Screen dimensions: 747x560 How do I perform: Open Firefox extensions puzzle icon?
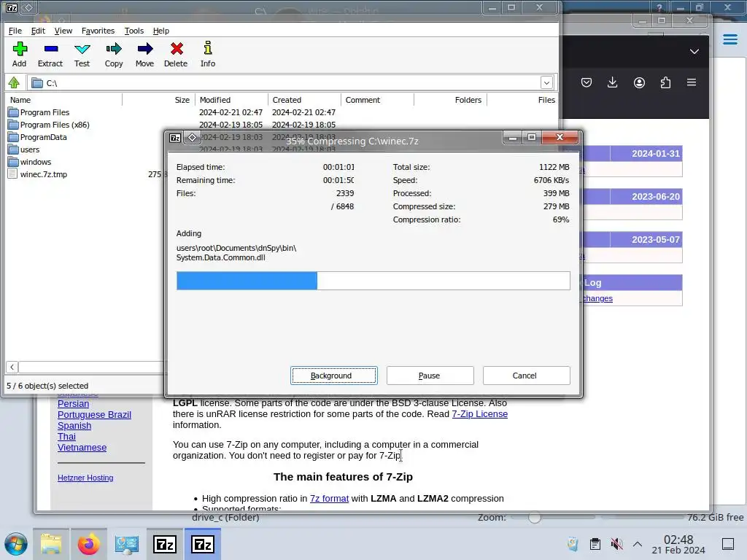coord(665,83)
